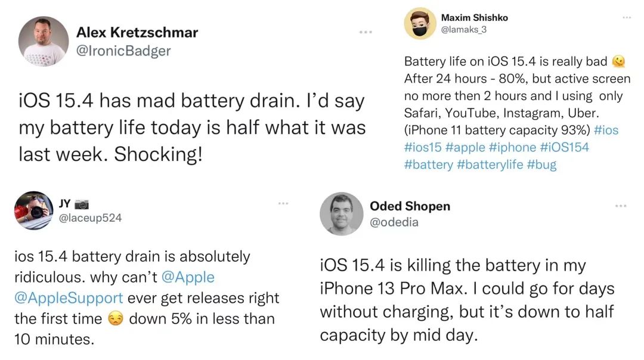644x360 pixels.
Task: View Maxim Shishko's avatar
Action: (420, 24)
